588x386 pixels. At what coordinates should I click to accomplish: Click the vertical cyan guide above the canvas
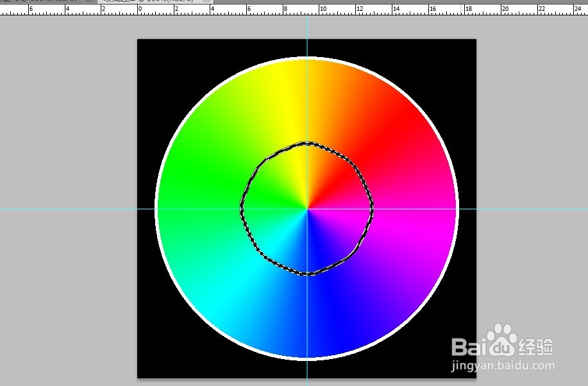pyautogui.click(x=307, y=27)
